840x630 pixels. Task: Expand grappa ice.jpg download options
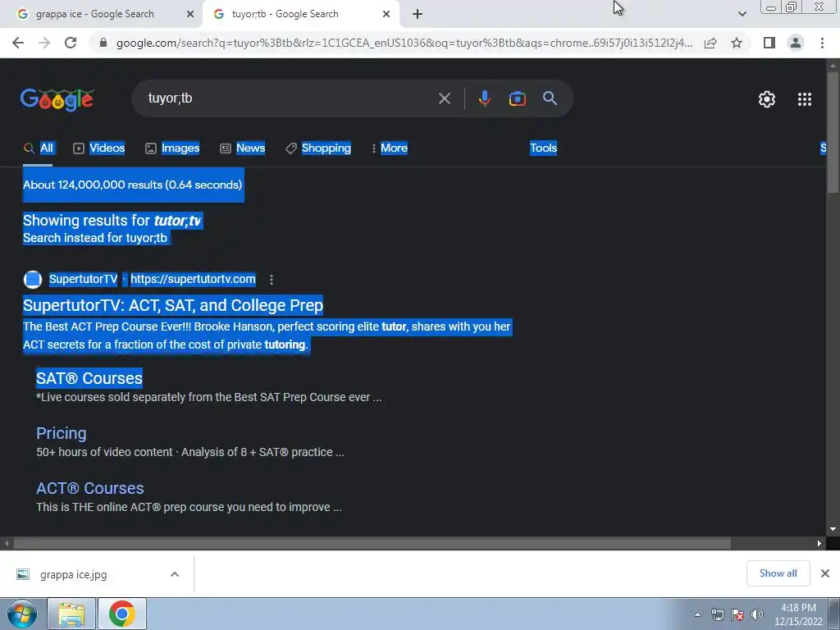coord(174,574)
